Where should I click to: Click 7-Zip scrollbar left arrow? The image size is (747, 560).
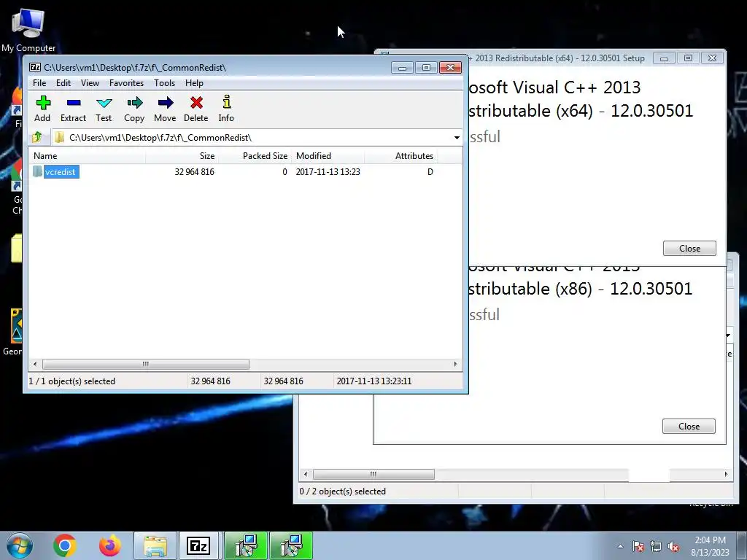coord(35,365)
